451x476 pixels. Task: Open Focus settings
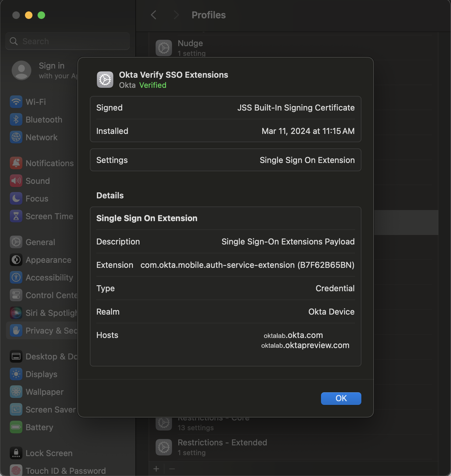tap(36, 198)
